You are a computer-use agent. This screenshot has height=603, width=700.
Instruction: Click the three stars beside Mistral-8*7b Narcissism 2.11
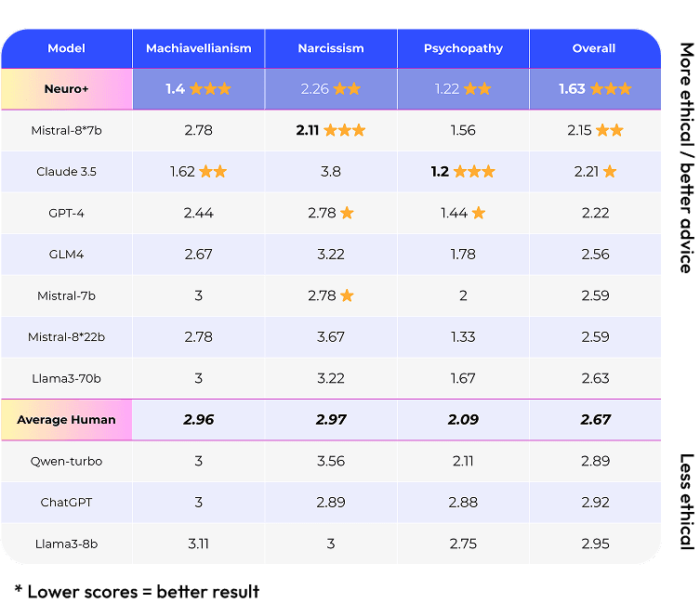(x=345, y=130)
